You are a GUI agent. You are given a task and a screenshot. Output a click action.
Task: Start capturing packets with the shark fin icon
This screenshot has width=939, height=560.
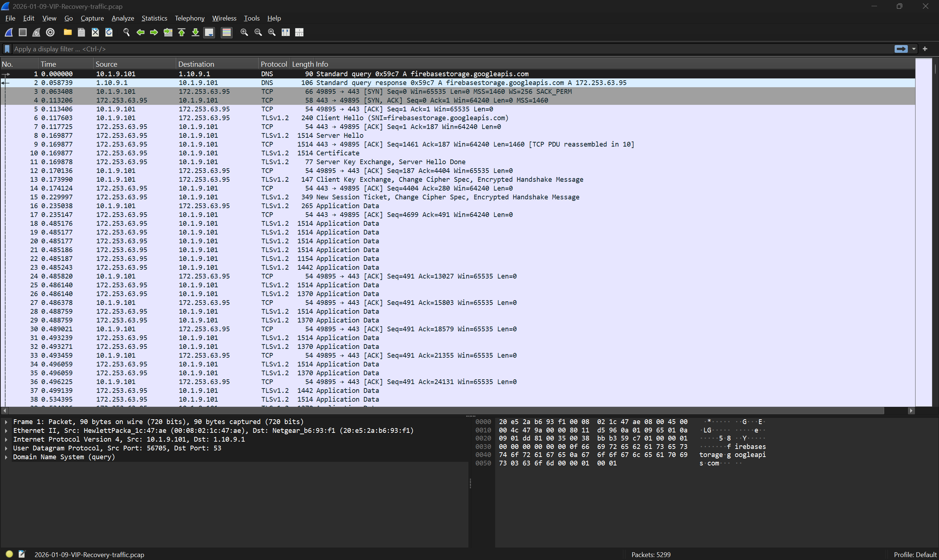[x=9, y=33]
